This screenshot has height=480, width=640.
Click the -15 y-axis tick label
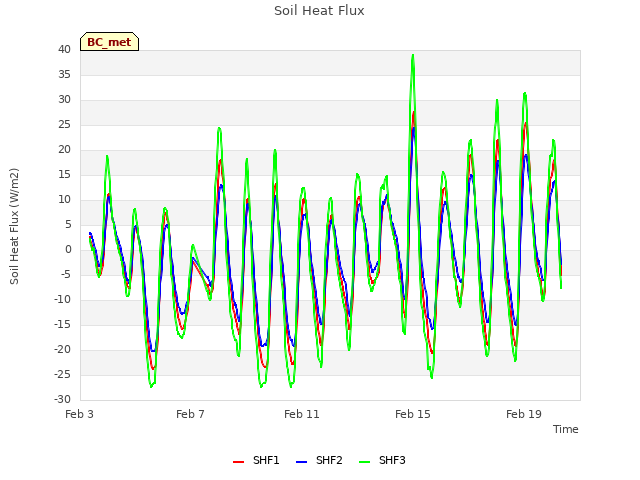63,324
